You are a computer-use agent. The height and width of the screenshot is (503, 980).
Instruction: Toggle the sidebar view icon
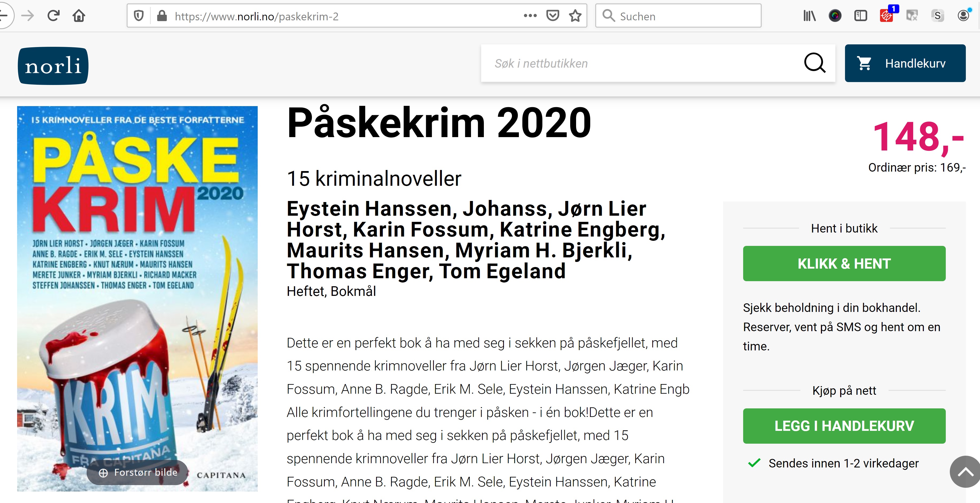(861, 16)
